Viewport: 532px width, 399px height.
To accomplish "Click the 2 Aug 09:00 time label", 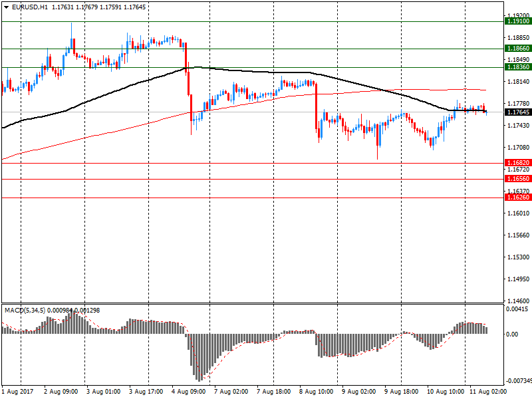I will (x=61, y=392).
